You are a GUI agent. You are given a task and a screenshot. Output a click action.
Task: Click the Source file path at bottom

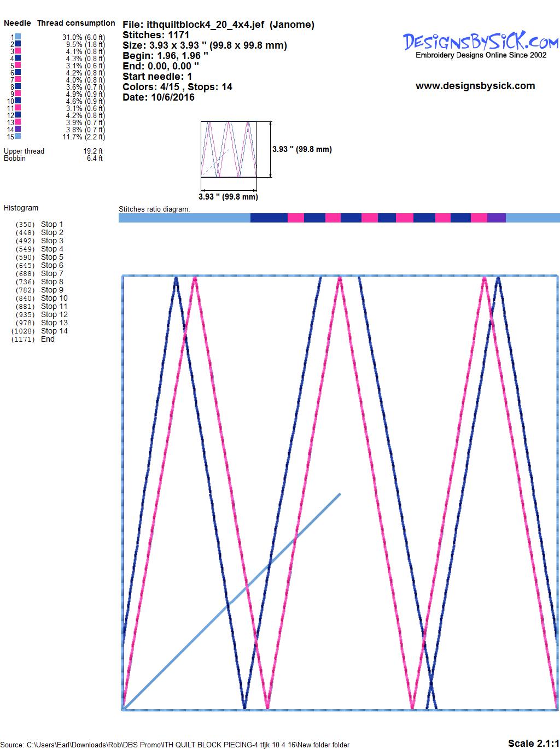click(x=175, y=745)
